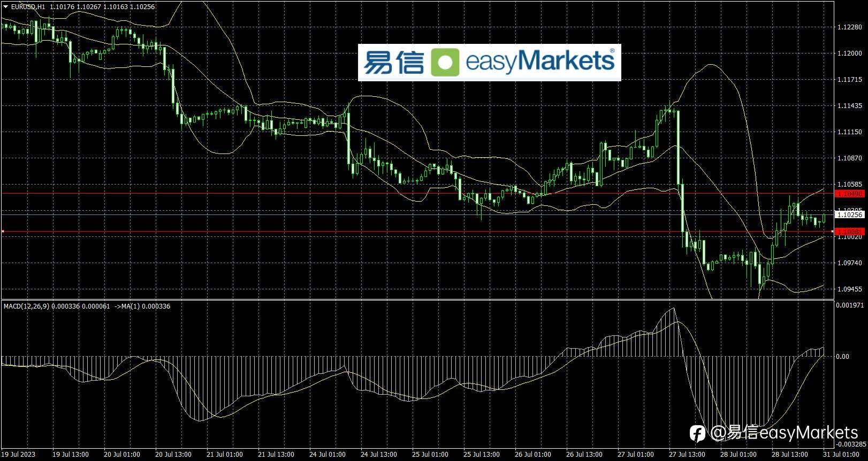The image size is (868, 461).
Task: Select the upper red horizontal line at 1.10490
Action: click(417, 193)
